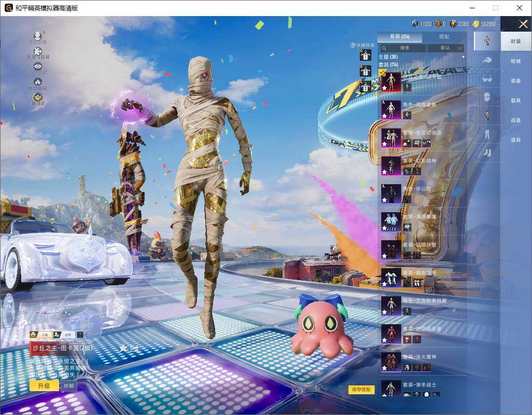Image resolution: width=532 pixels, height=415 pixels.
Task: Click the cherry item under 套装-浴火魔神
Action: [x=427, y=367]
